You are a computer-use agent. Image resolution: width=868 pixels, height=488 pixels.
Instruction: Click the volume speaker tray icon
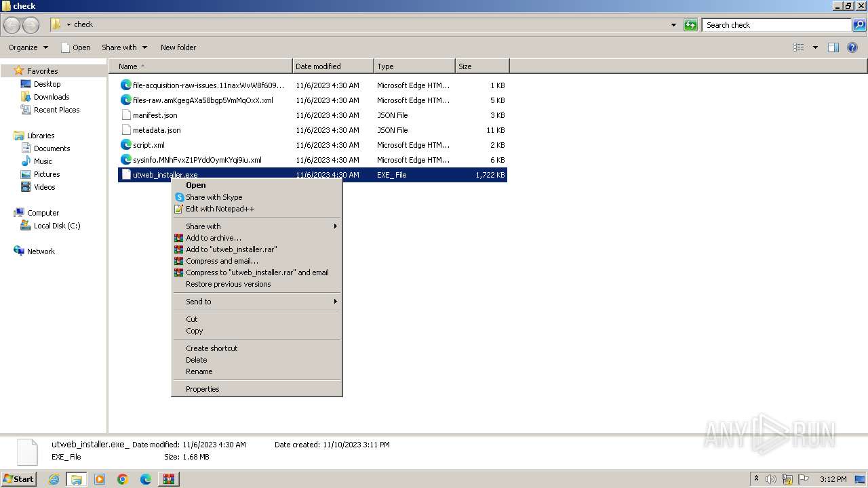click(x=771, y=479)
